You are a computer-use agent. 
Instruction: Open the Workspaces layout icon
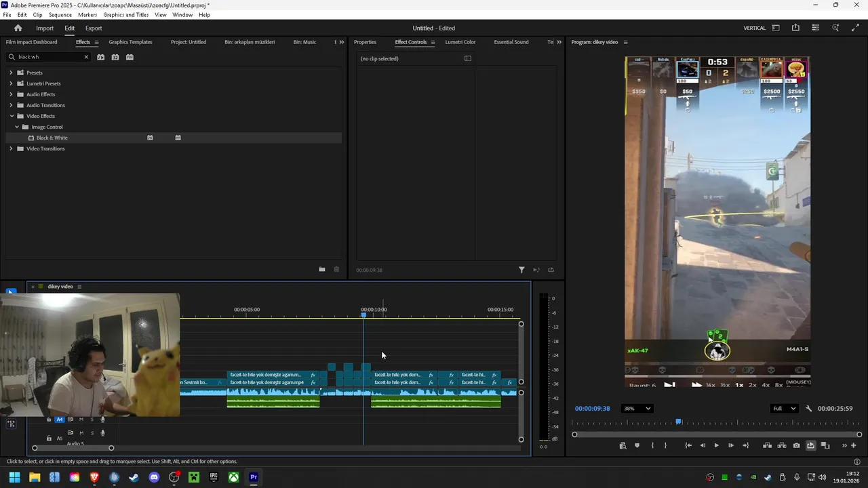tap(776, 28)
